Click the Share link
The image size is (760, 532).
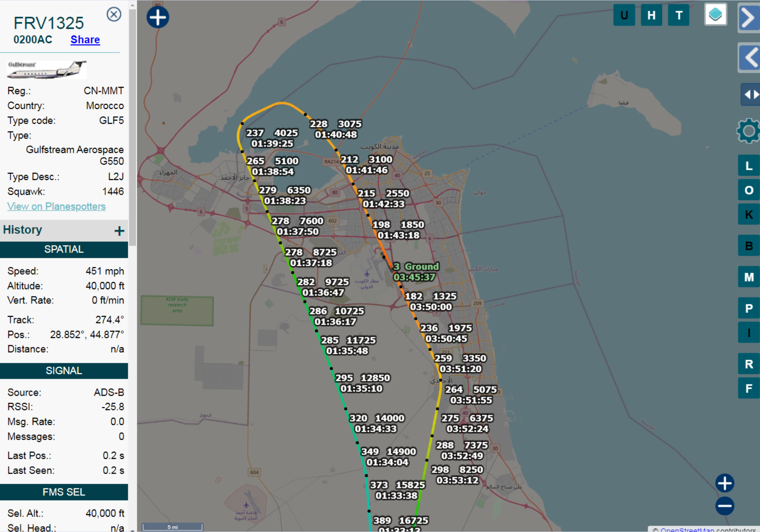(x=85, y=40)
